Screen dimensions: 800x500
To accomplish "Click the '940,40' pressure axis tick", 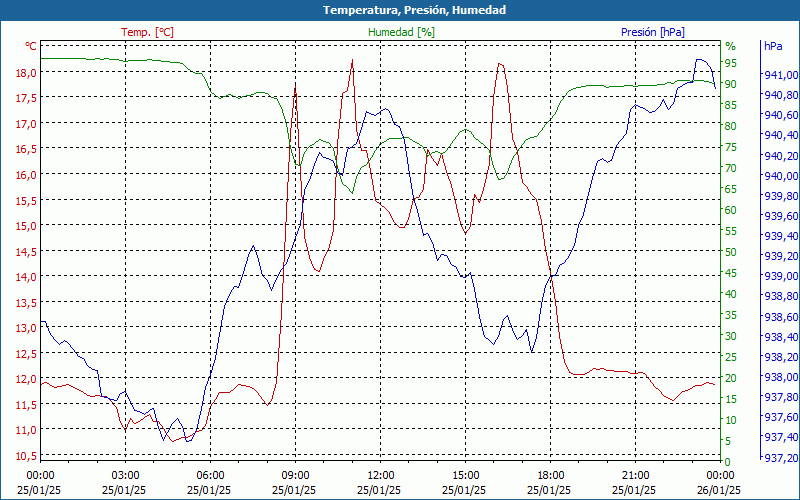I will [781, 135].
